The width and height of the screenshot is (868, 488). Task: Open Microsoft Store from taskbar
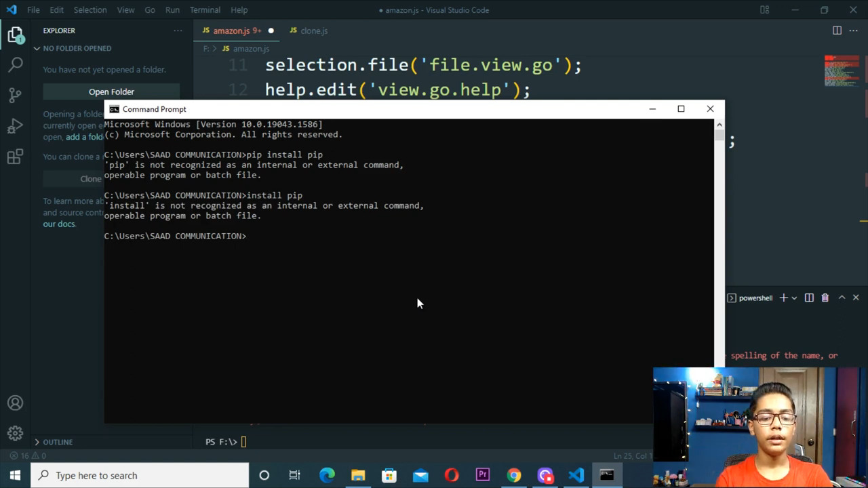point(389,475)
